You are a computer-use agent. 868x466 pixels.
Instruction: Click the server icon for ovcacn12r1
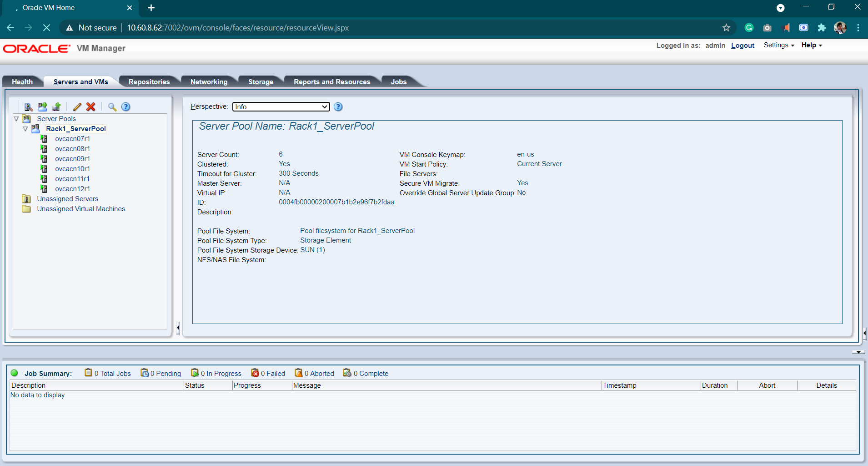(44, 189)
